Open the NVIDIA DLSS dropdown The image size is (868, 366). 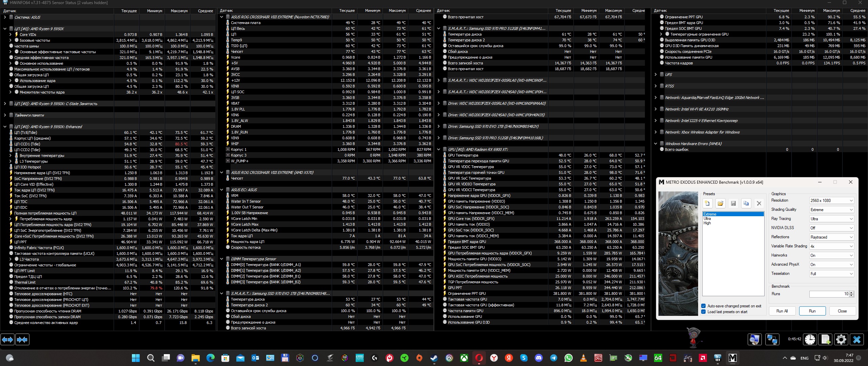pyautogui.click(x=831, y=228)
